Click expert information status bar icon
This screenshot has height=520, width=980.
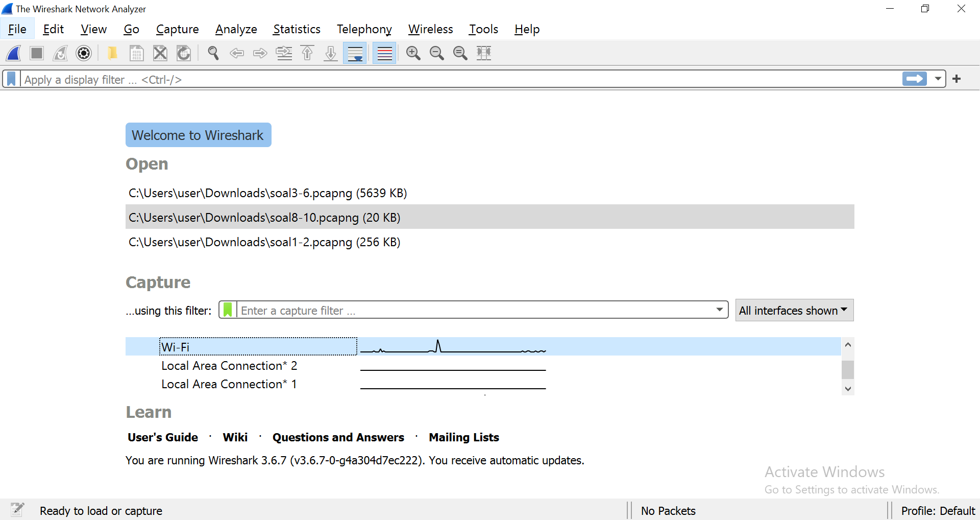pyautogui.click(x=17, y=509)
